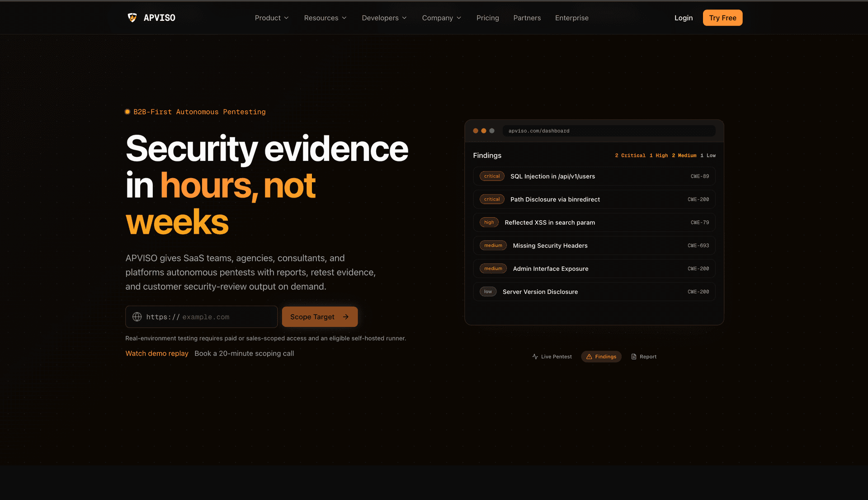Select the Findings tab below dashboard
868x500 pixels.
coord(601,357)
